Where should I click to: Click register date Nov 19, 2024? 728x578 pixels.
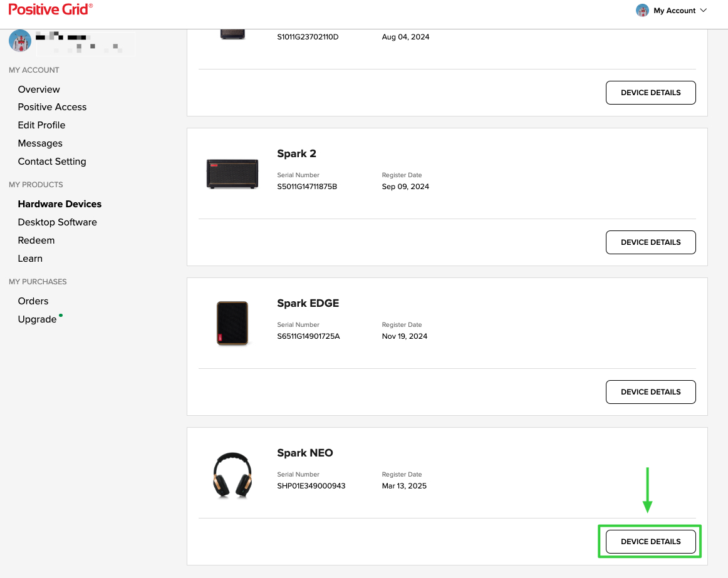[404, 336]
